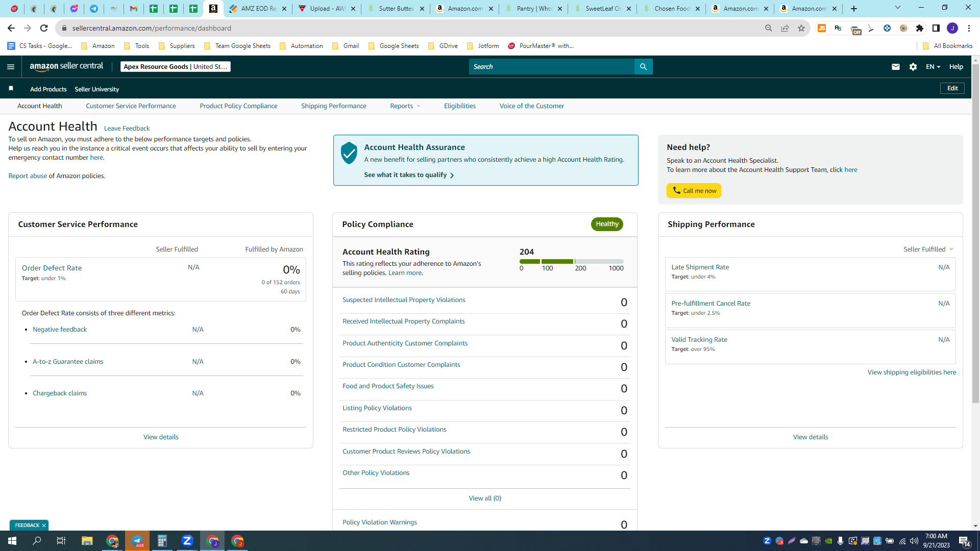Switch to Customer Service Performance tab
Viewport: 980px width, 551px height.
[131, 106]
